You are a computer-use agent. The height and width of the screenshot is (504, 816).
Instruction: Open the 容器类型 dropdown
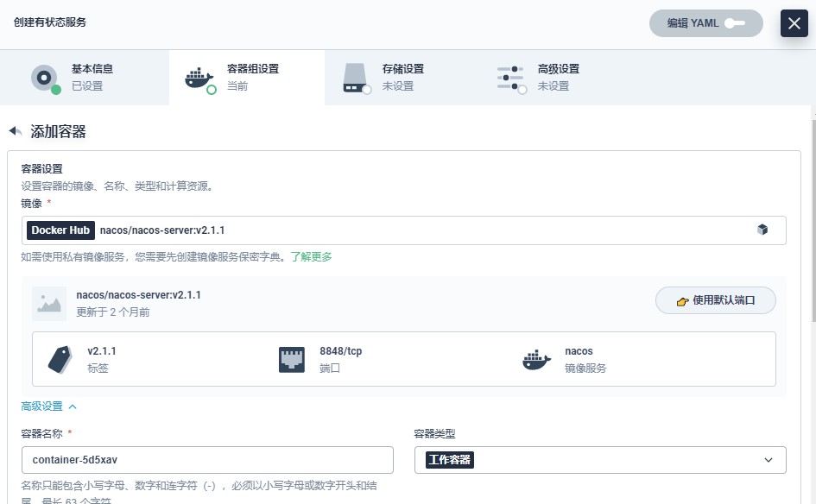coord(600,460)
